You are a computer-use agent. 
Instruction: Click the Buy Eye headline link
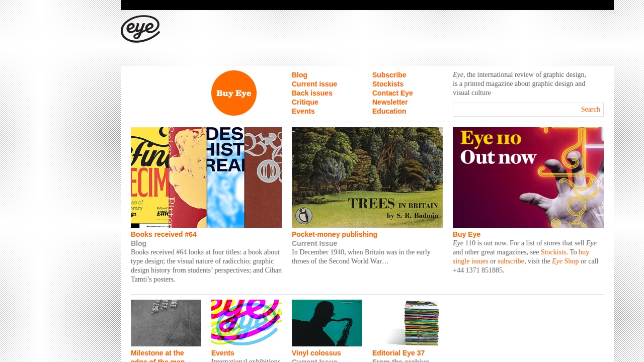pyautogui.click(x=466, y=234)
